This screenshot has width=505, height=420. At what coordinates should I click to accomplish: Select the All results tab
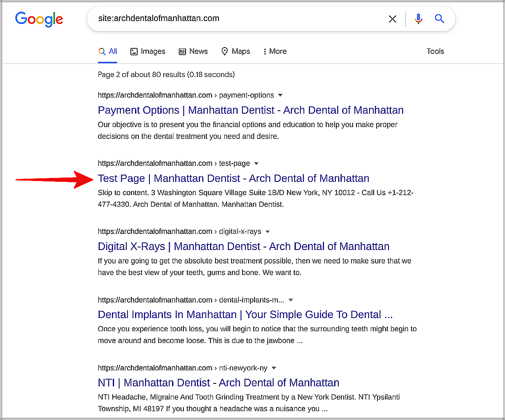tap(108, 51)
